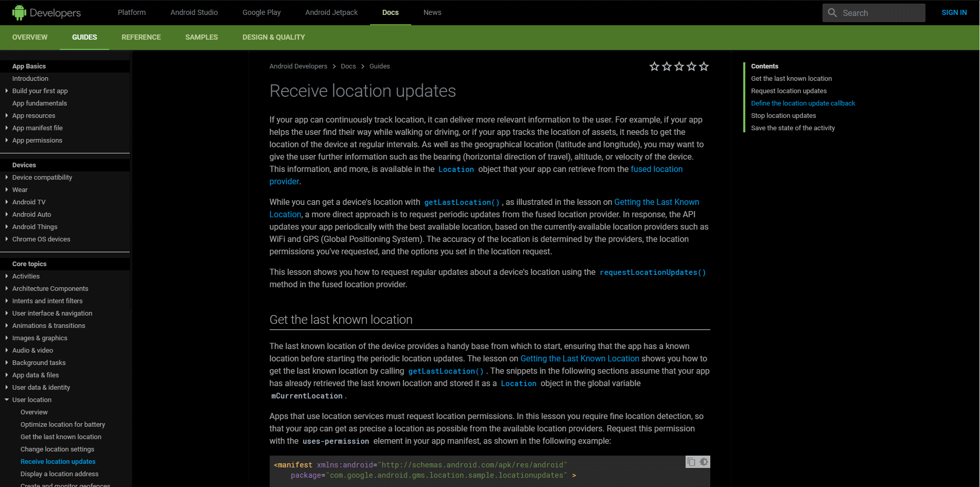This screenshot has height=487, width=980.
Task: Open the DESIGN & QUALITY tab
Action: [x=273, y=37]
